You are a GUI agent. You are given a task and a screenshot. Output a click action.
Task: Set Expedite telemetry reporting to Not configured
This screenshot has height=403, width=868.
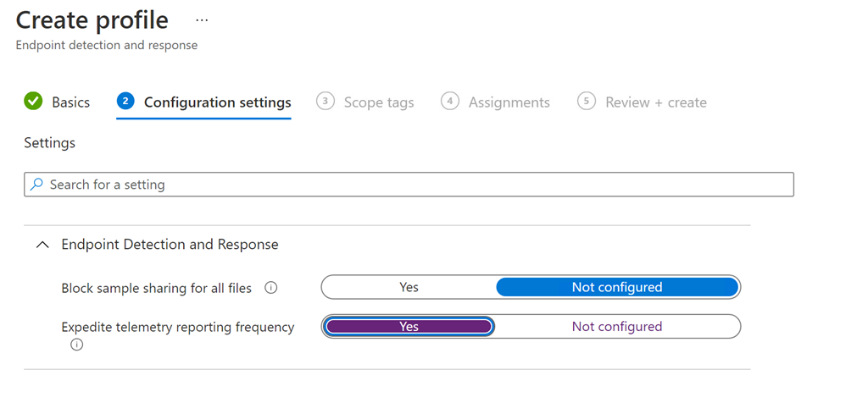pos(616,327)
